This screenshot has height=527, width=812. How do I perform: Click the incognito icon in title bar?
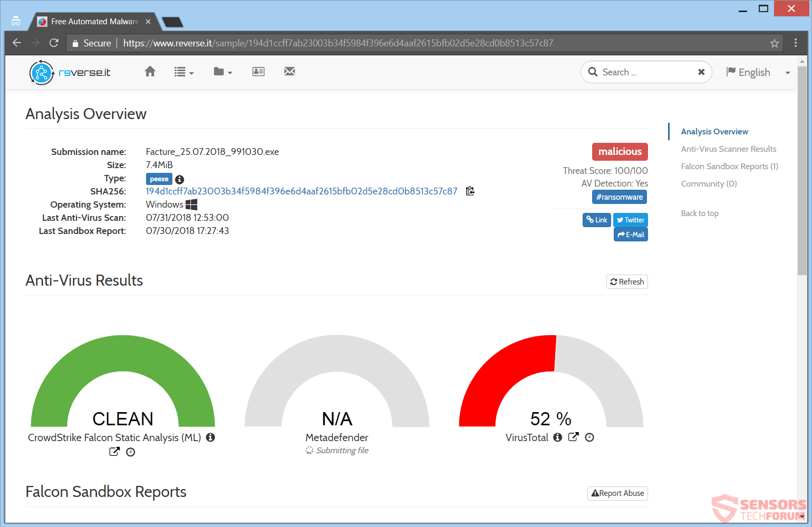click(16, 21)
